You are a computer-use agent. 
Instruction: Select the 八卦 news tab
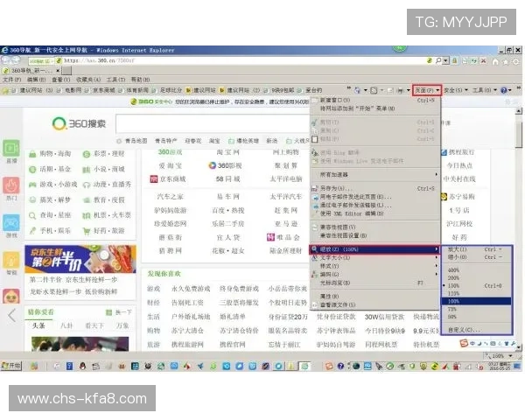[x=66, y=325]
